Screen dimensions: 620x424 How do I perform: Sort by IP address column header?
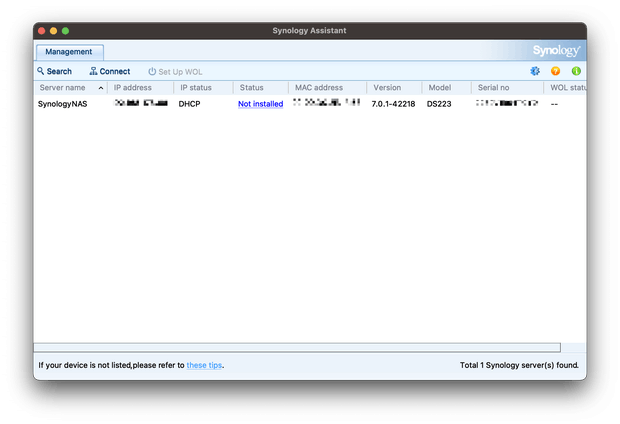coord(140,88)
